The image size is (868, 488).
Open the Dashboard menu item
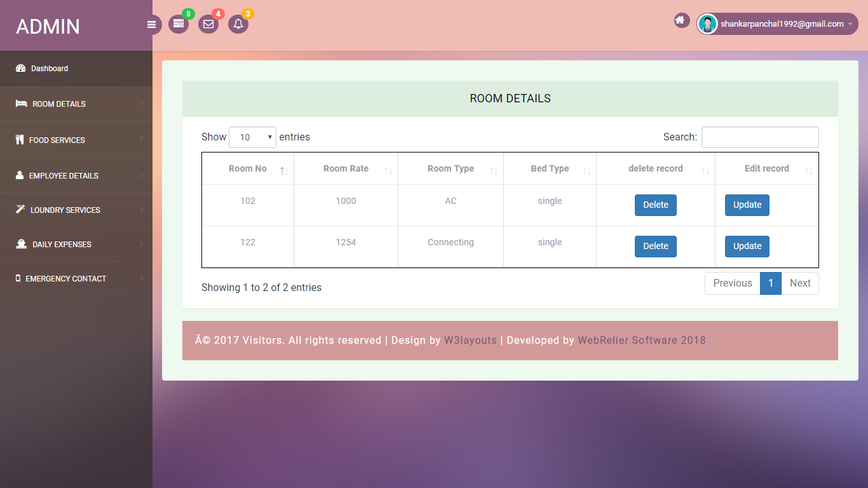tap(76, 69)
